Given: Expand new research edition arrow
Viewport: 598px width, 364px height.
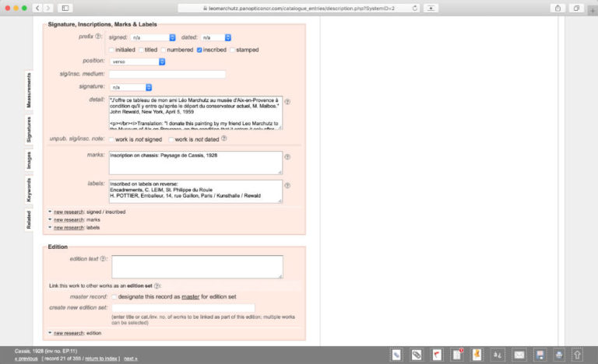Looking at the screenshot, I should point(50,333).
